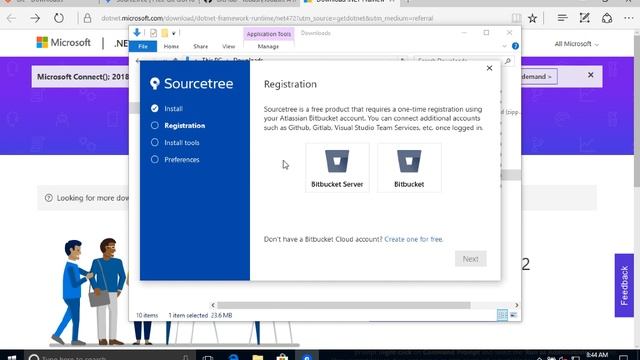Image resolution: width=640 pixels, height=360 pixels.
Task: Open File Explorer from taskbar
Action: click(x=258, y=358)
